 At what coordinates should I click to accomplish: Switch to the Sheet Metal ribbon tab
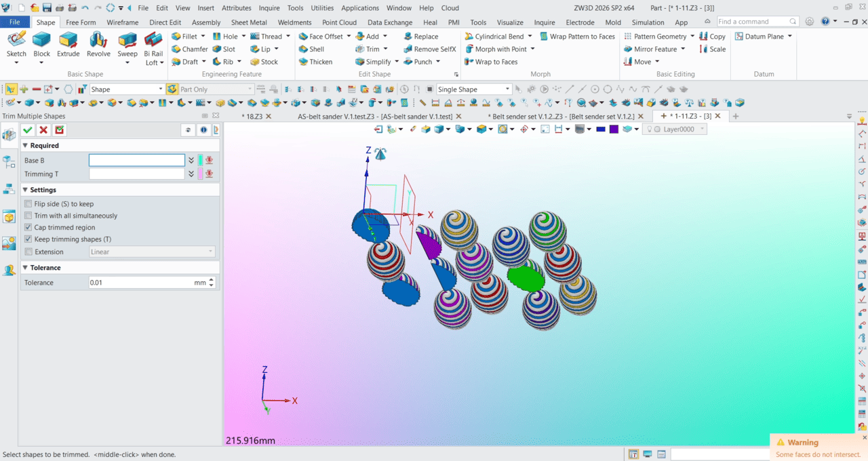point(249,22)
